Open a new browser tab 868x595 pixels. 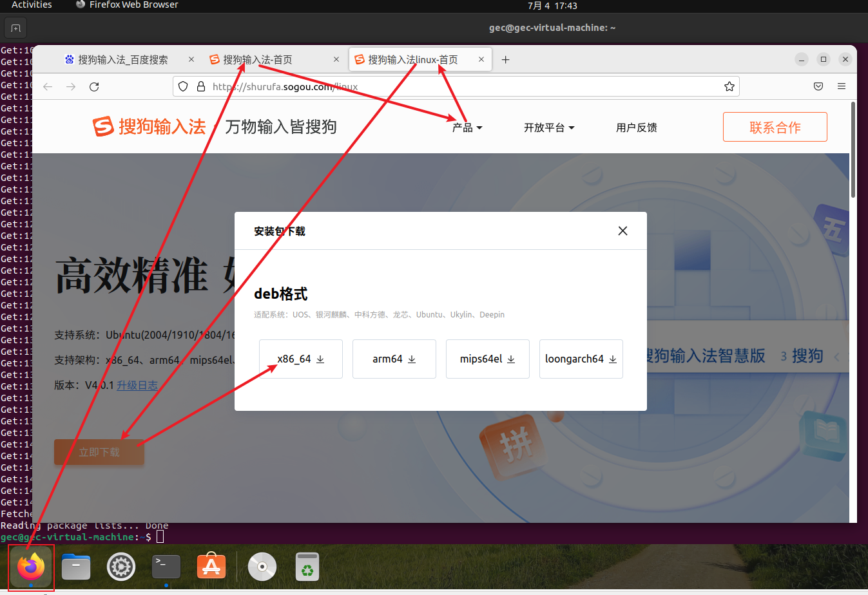(506, 60)
